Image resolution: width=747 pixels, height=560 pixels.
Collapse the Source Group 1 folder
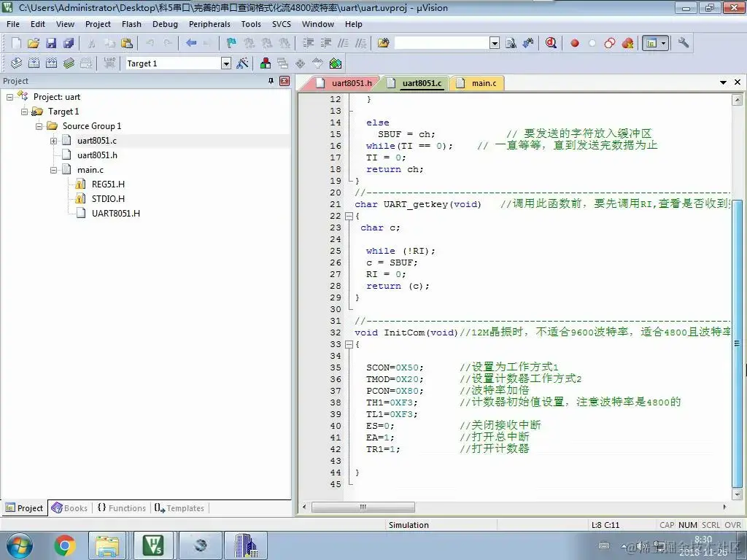tap(39, 126)
